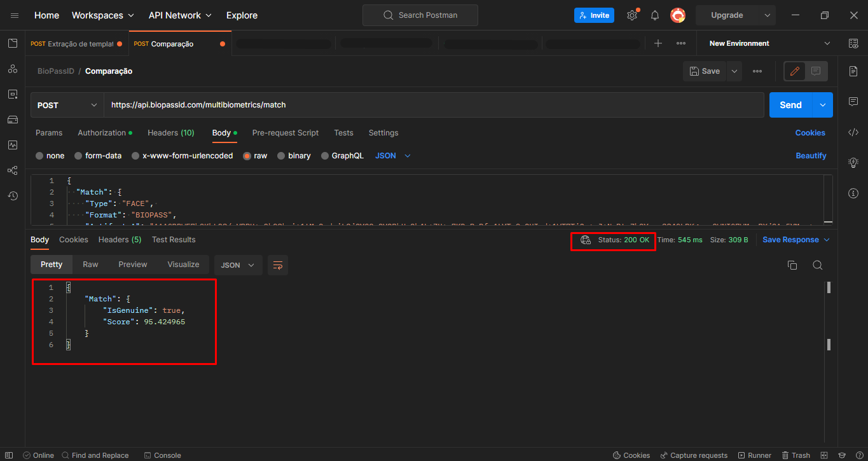The width and height of the screenshot is (868, 461).
Task: Open Comments icon in right sidebar
Action: coord(853,102)
